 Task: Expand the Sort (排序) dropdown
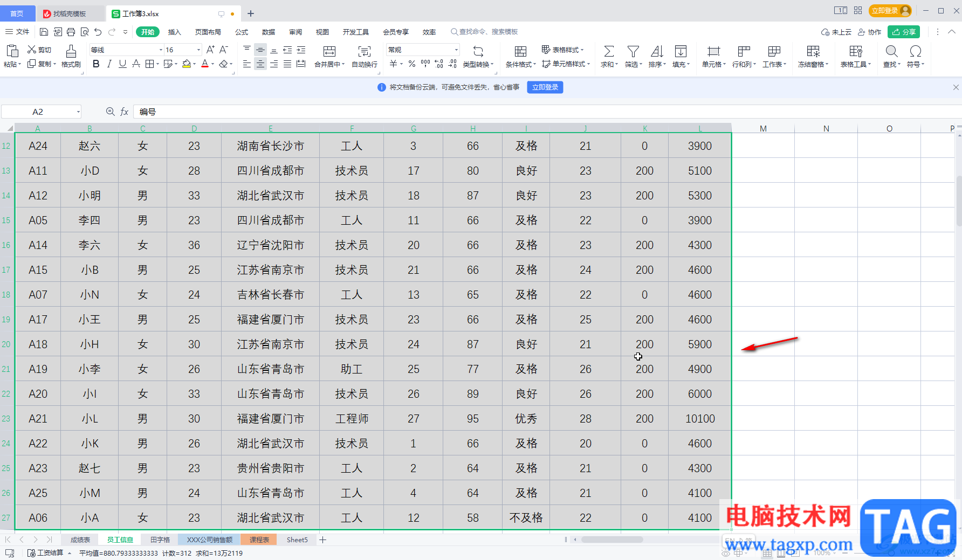click(664, 65)
